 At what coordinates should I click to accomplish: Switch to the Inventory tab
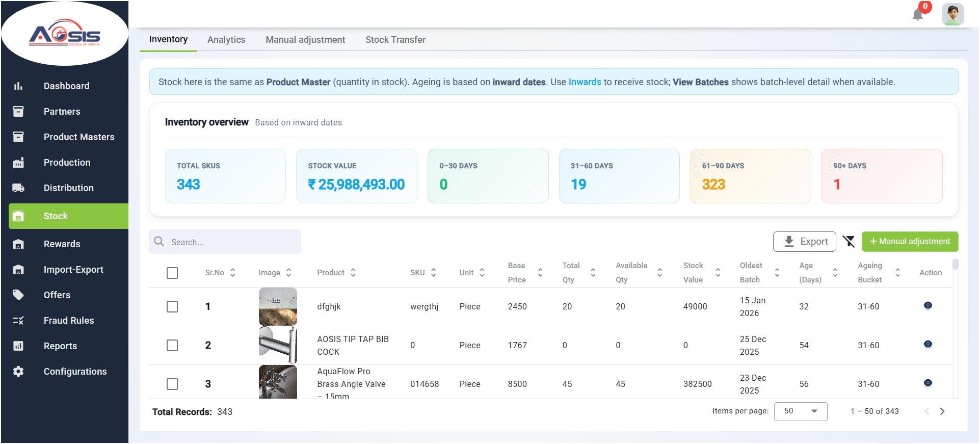tap(168, 39)
